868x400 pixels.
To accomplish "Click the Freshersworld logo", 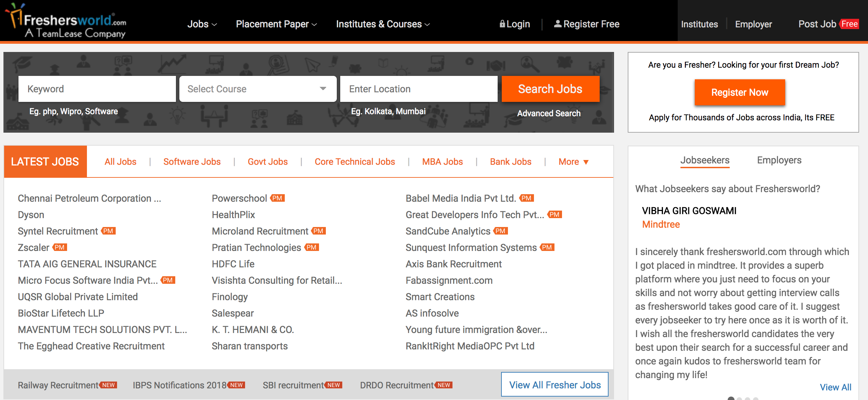I will click(66, 21).
